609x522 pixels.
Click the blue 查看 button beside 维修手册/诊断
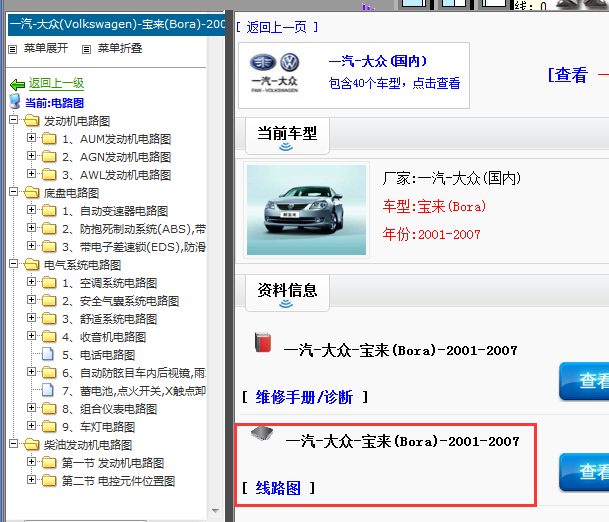point(584,381)
